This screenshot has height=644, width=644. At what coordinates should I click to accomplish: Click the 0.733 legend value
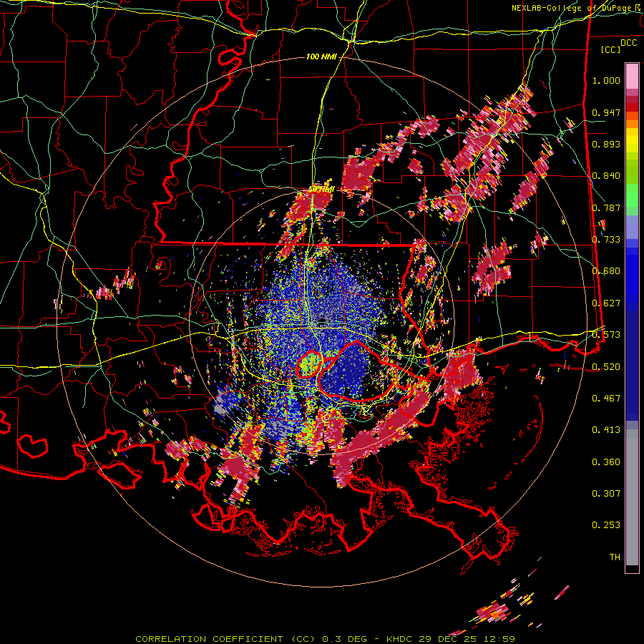(x=606, y=240)
